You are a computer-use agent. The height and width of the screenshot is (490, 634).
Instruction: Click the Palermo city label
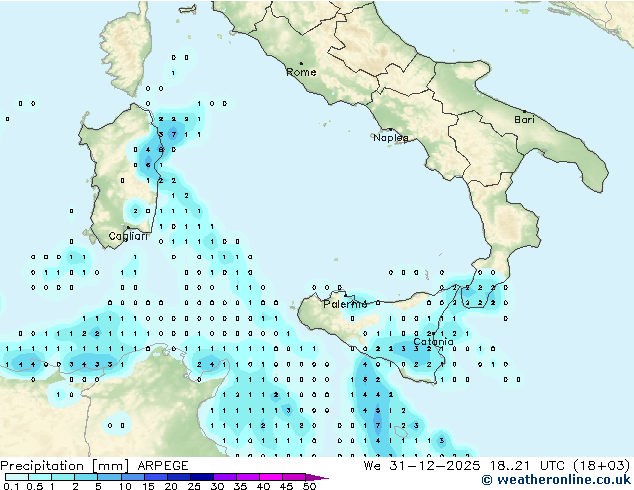tap(345, 304)
